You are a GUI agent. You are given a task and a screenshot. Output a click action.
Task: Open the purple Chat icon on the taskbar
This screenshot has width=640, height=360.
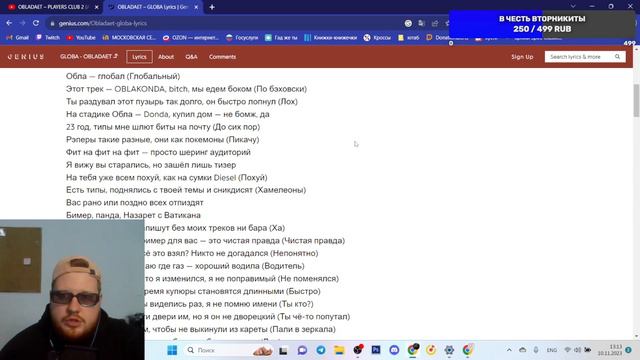(x=302, y=350)
